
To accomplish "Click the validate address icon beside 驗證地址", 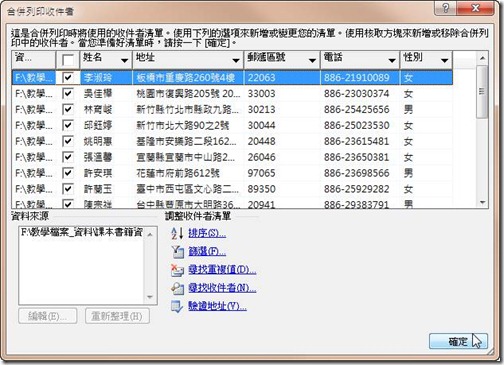I will (177, 306).
